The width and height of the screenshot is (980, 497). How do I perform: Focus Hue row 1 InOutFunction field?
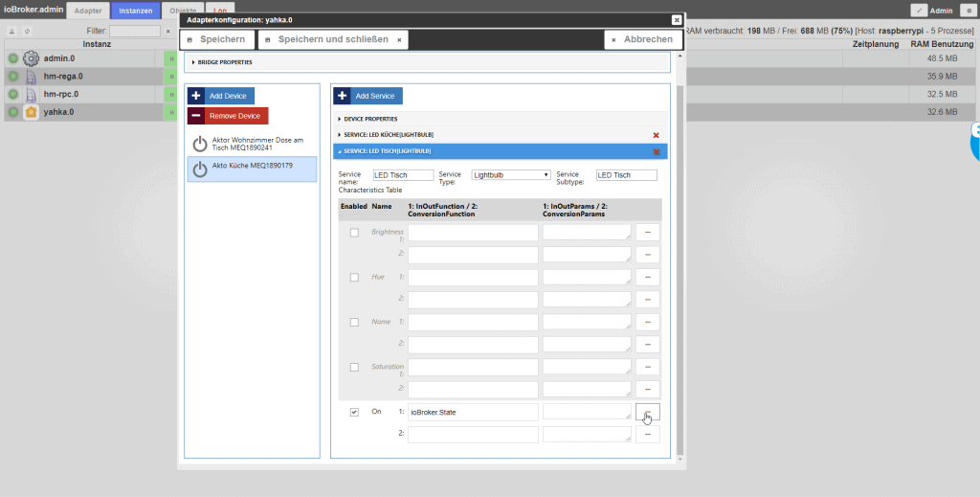[473, 278]
